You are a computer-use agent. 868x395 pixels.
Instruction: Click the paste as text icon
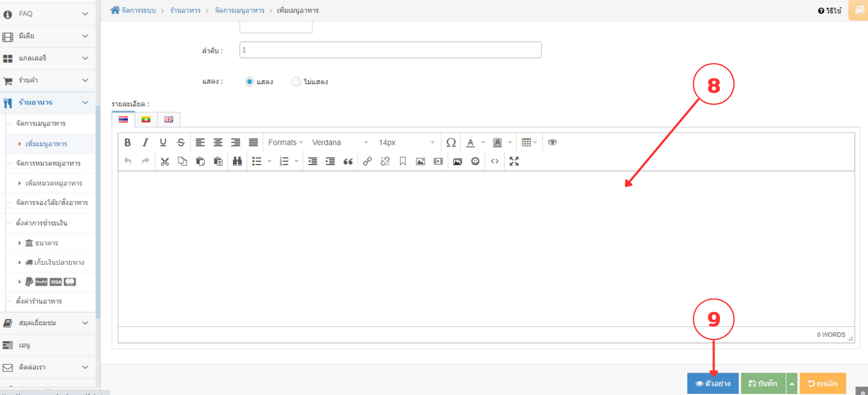pos(218,161)
